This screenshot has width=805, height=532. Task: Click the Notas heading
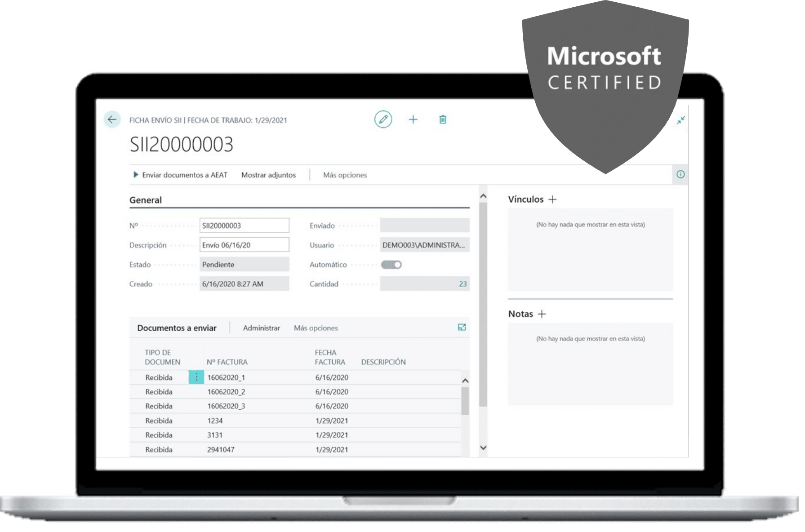[520, 314]
